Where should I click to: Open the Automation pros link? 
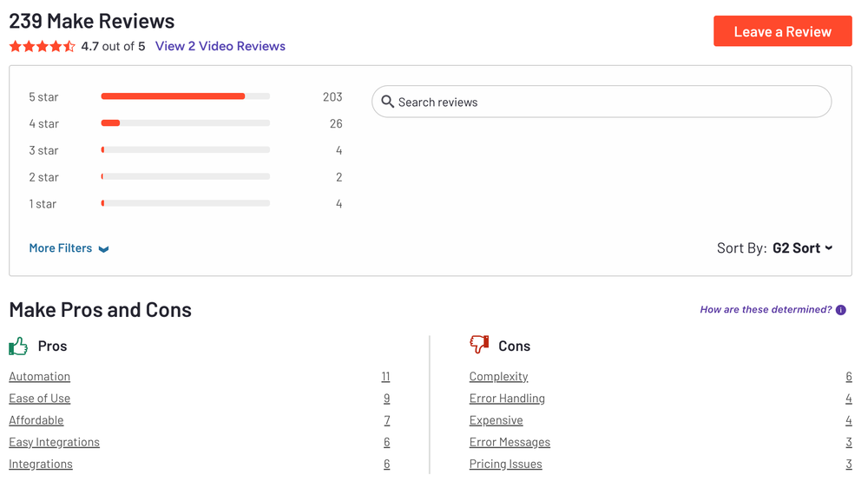pyautogui.click(x=40, y=377)
